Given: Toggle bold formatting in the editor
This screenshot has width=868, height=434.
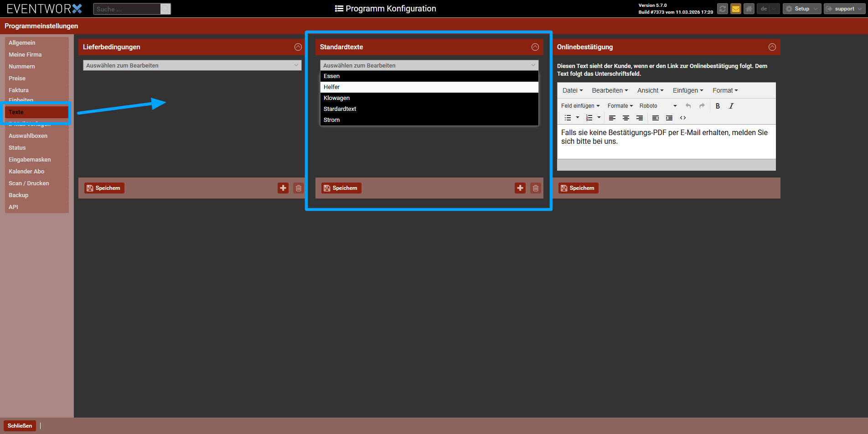Looking at the screenshot, I should [x=718, y=106].
